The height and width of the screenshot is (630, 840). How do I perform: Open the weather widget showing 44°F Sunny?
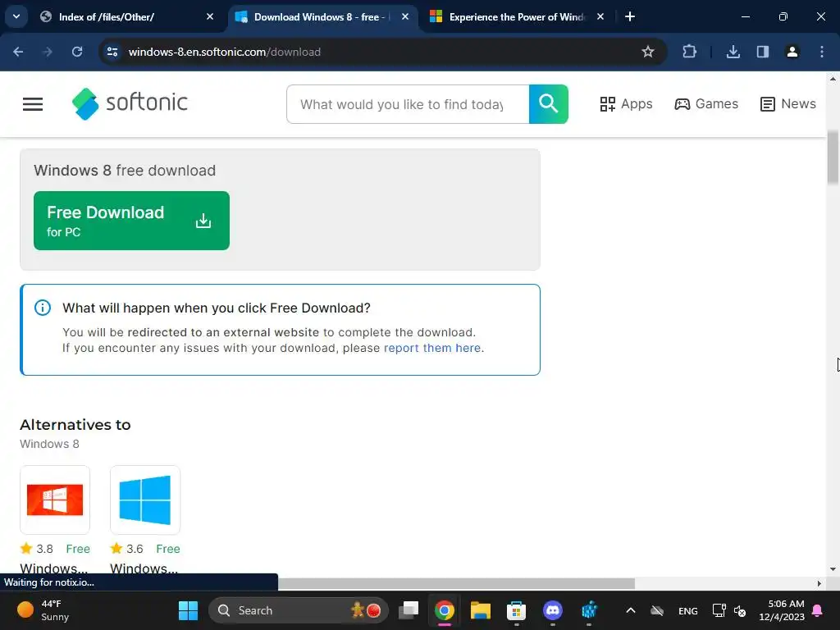(44, 610)
